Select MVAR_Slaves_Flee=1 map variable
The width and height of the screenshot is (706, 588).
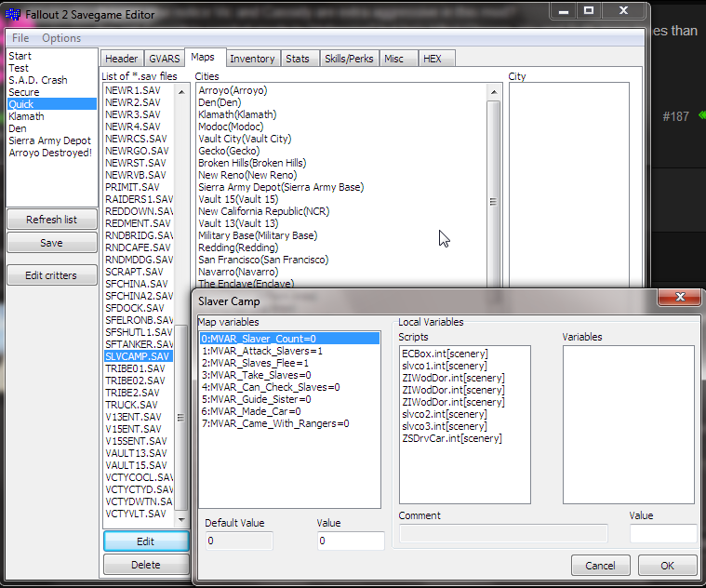[290, 363]
